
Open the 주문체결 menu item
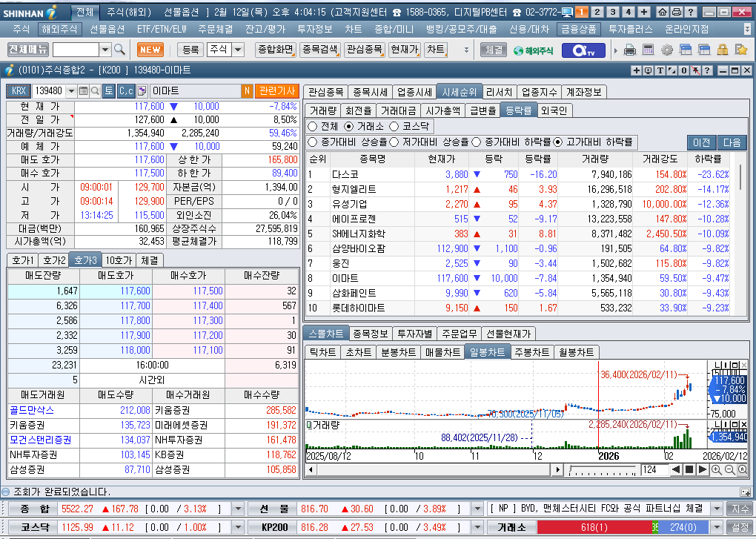click(x=216, y=30)
